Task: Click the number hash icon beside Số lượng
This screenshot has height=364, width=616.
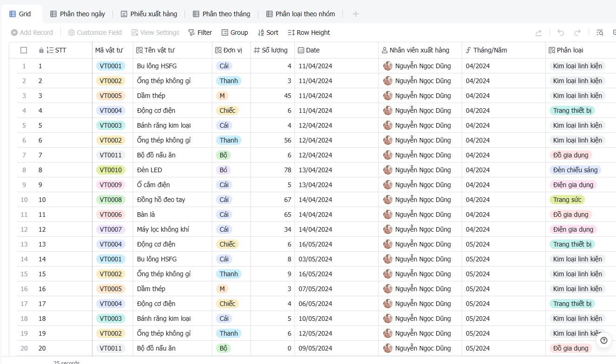Action: pyautogui.click(x=257, y=50)
